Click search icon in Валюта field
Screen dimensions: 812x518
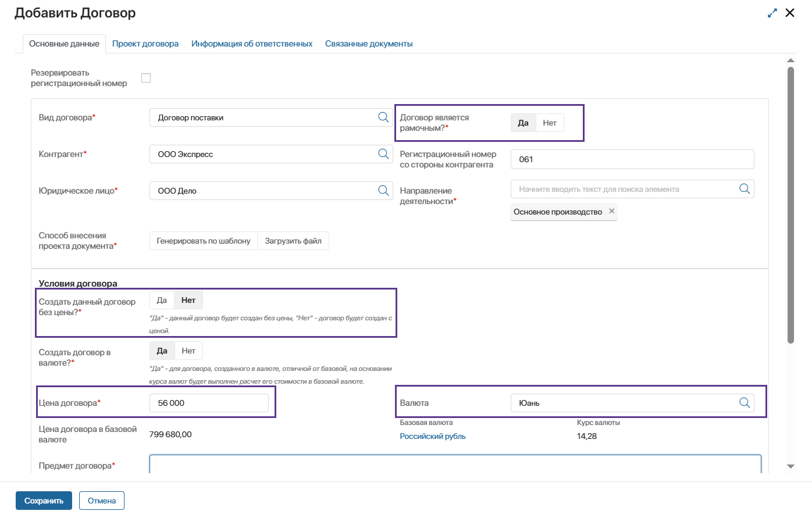point(744,403)
